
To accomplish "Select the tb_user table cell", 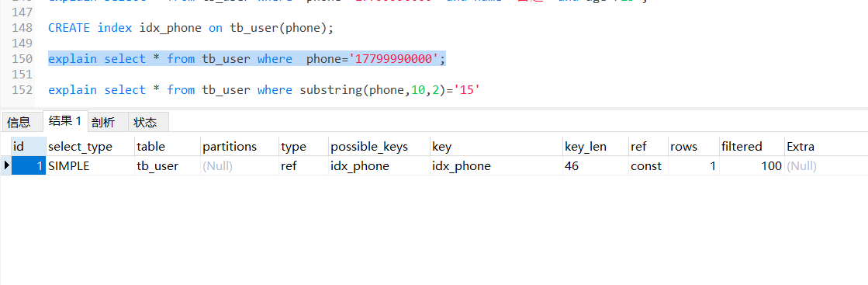I will pos(168,165).
